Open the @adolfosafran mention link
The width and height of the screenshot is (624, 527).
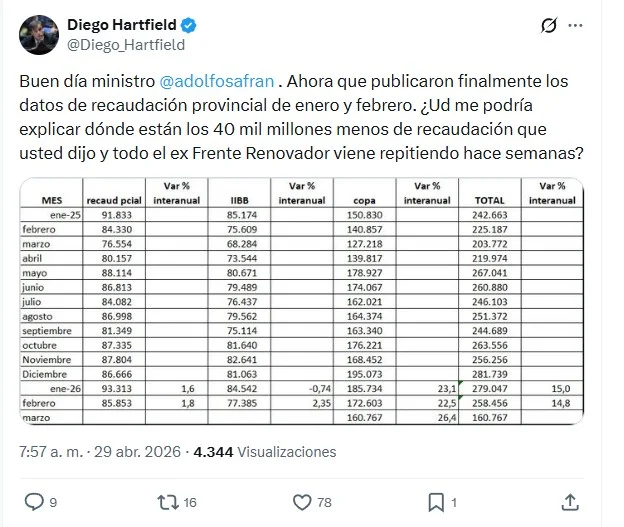click(216, 82)
